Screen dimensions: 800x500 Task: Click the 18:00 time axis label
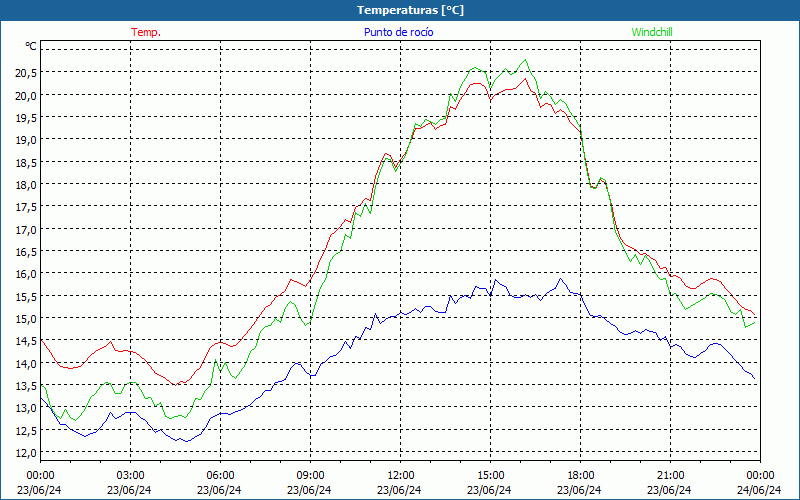pyautogui.click(x=581, y=475)
